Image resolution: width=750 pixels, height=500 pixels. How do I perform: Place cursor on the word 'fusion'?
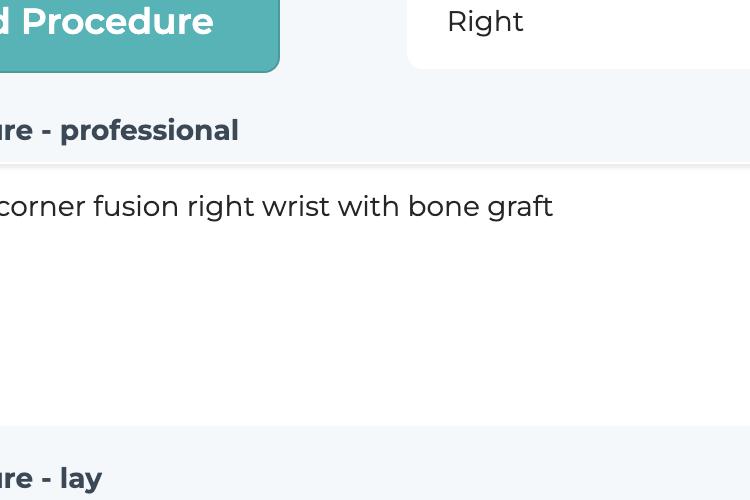tap(136, 206)
